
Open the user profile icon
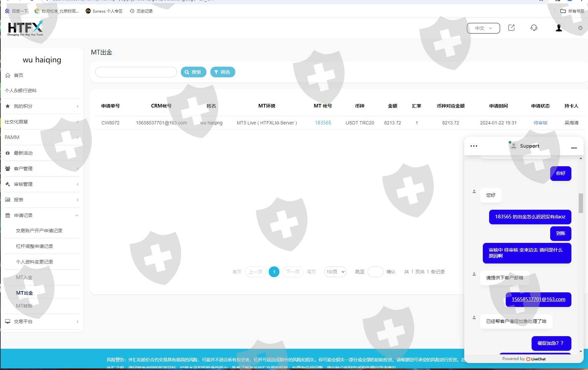tap(559, 28)
